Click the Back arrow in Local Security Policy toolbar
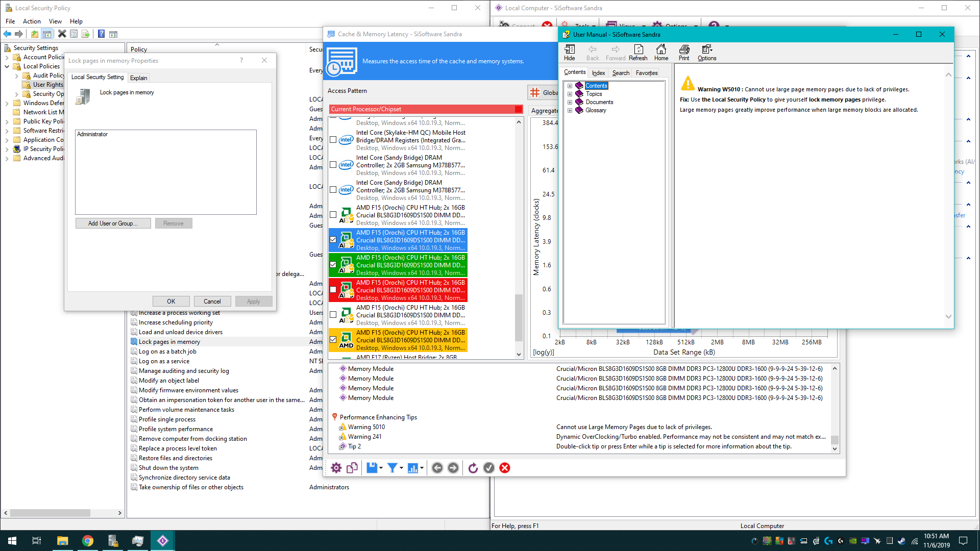The width and height of the screenshot is (980, 551). tap(7, 34)
